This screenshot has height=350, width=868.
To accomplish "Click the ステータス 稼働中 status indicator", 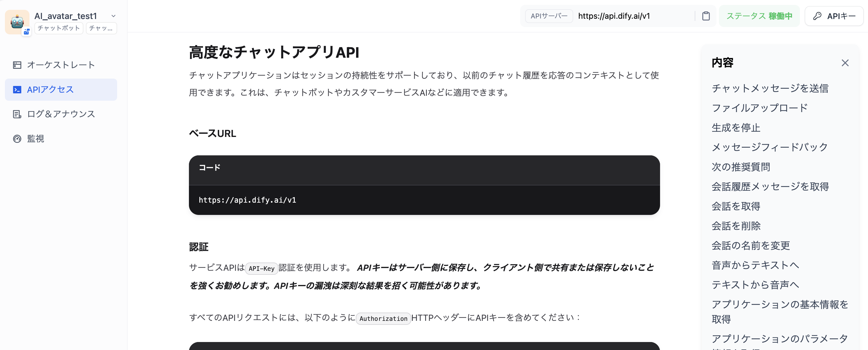I will click(759, 16).
